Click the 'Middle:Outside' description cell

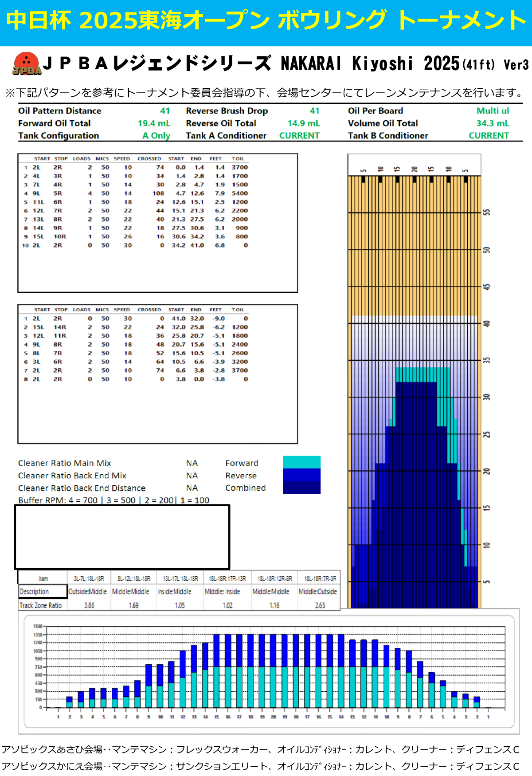click(318, 592)
